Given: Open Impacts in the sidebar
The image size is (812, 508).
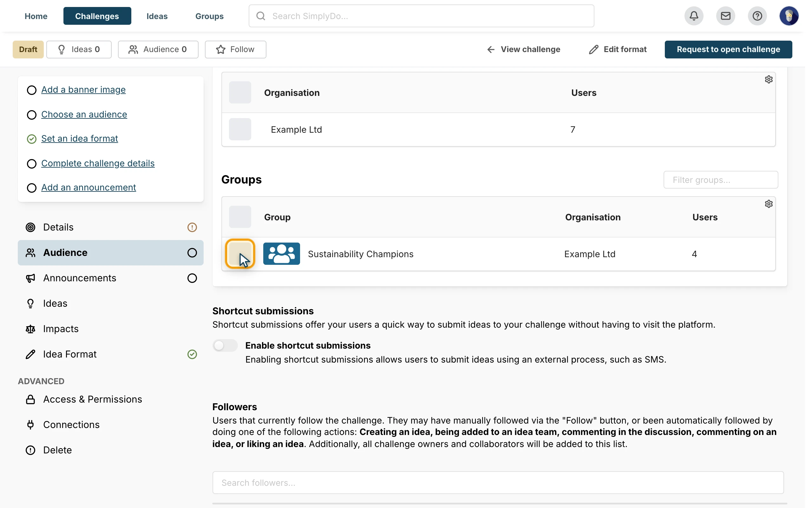Looking at the screenshot, I should point(110,329).
